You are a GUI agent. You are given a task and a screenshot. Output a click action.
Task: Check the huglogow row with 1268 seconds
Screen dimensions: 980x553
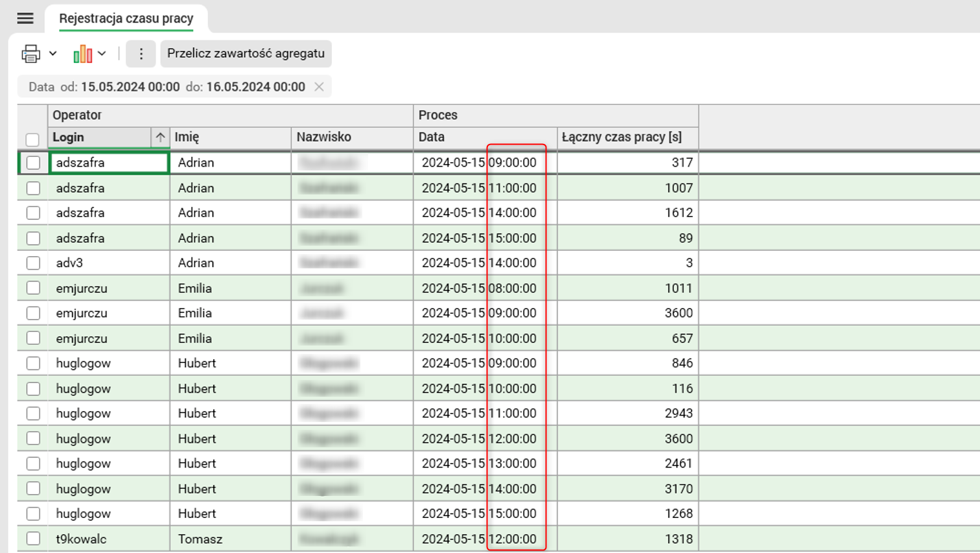pos(33,513)
